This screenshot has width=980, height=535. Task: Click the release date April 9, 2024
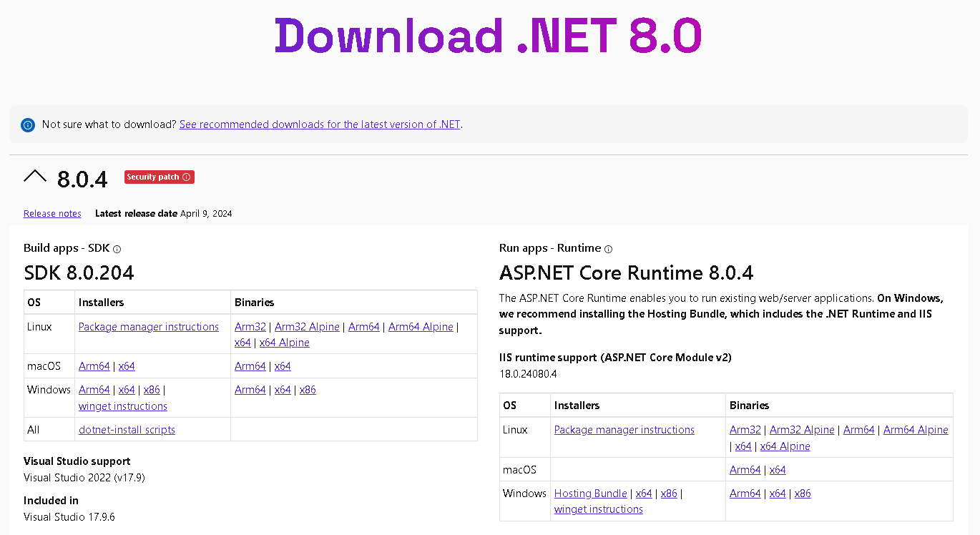click(206, 214)
